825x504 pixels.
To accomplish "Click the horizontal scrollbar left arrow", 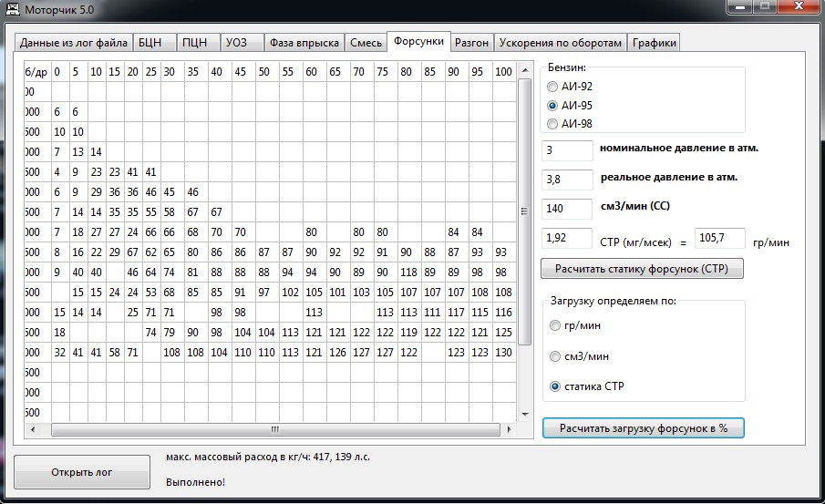I will 33,429.
